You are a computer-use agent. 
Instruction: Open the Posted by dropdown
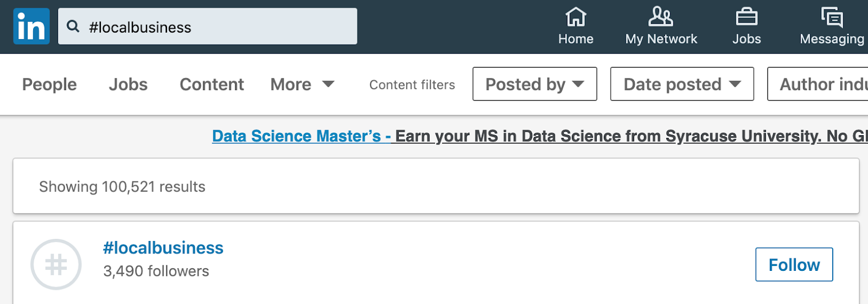[x=534, y=84]
